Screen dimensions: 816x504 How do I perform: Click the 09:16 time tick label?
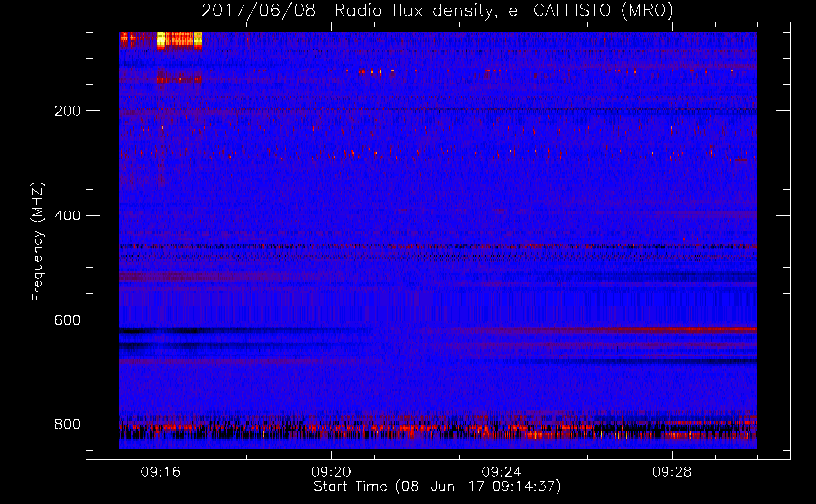pos(161,472)
